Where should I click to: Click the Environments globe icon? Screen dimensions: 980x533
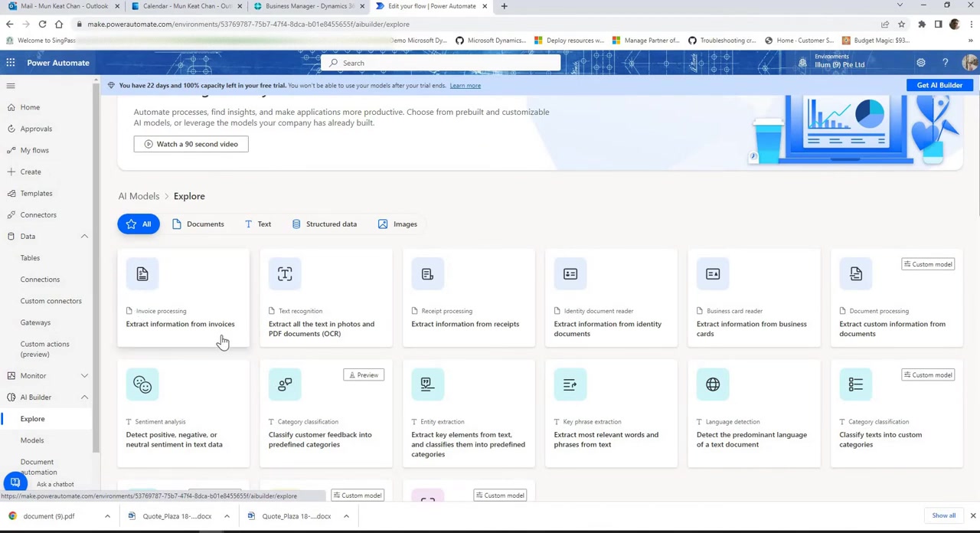point(802,63)
